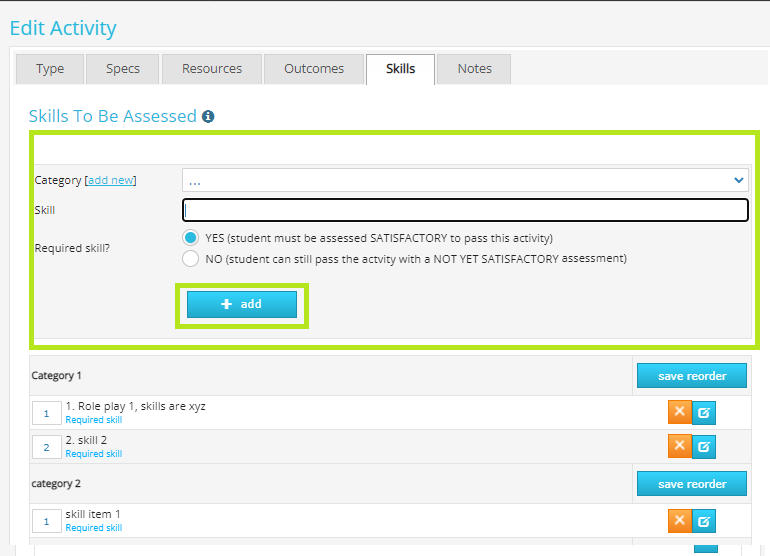Image resolution: width=770 pixels, height=556 pixels.
Task: Delete the 'Role play 1' skill
Action: point(680,412)
